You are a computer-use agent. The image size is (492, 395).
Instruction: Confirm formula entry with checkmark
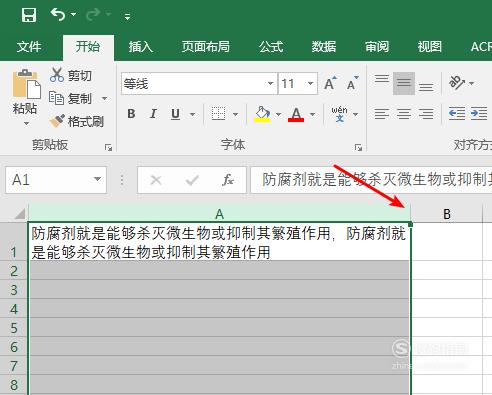tap(192, 180)
